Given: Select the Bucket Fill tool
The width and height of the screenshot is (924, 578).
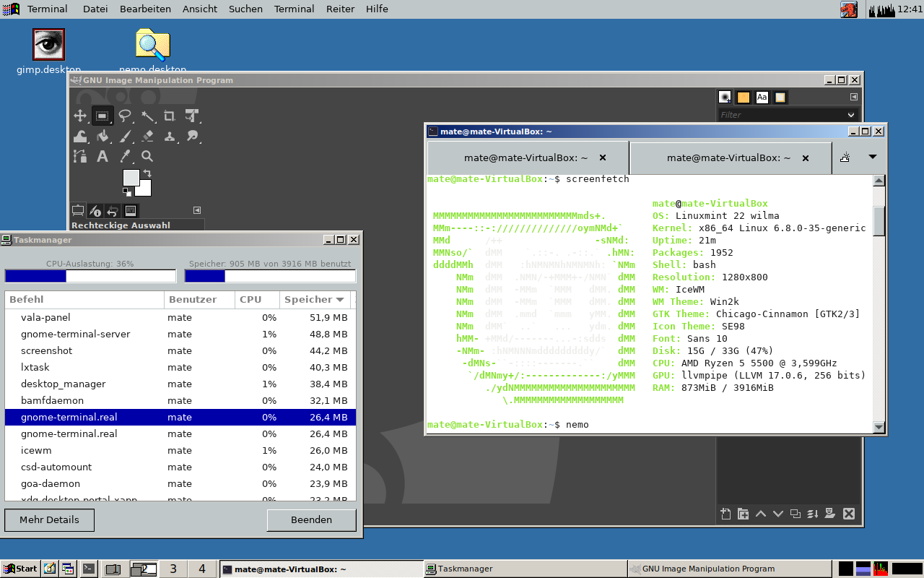Looking at the screenshot, I should point(103,136).
